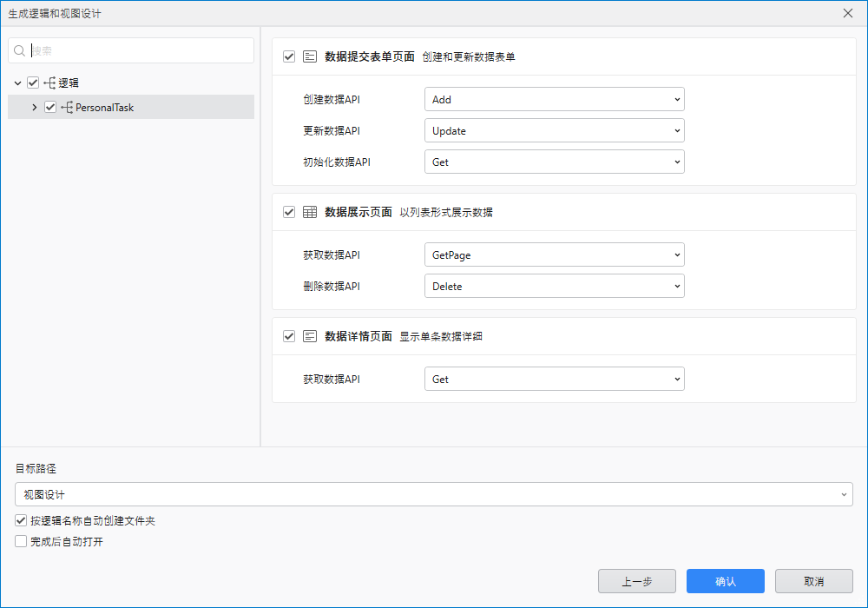Image resolution: width=868 pixels, height=608 pixels.
Task: Click the logic icon beside 逻辑 node
Action: (x=50, y=83)
